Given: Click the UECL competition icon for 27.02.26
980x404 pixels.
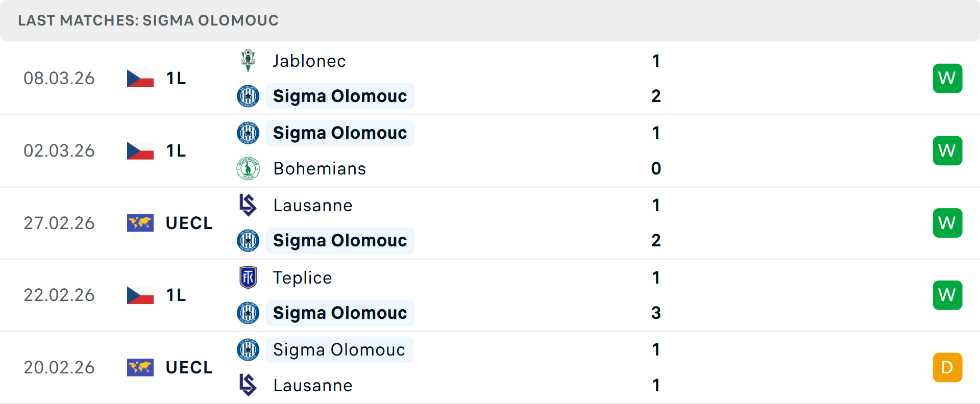Looking at the screenshot, I should [140, 222].
